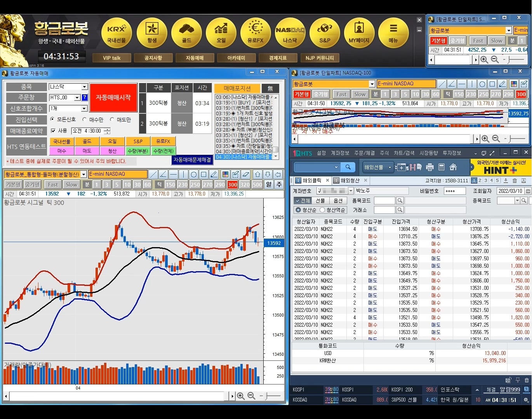
Task: Open the 항셍 gold coin button
Action: (152, 33)
